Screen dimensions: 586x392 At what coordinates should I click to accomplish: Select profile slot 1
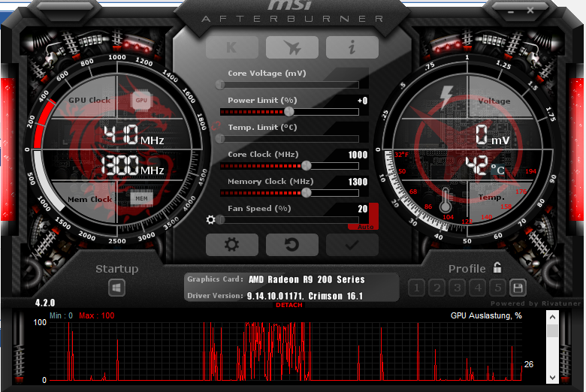pyautogui.click(x=417, y=288)
